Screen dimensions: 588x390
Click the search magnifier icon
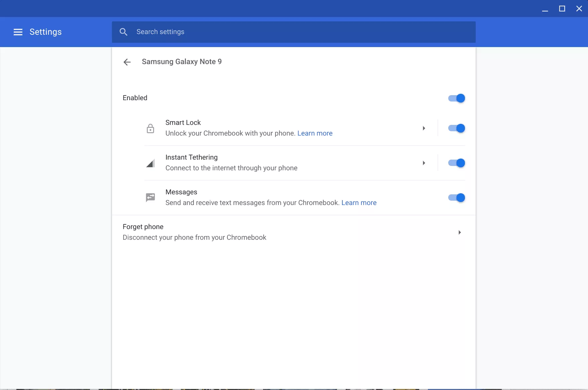[123, 32]
